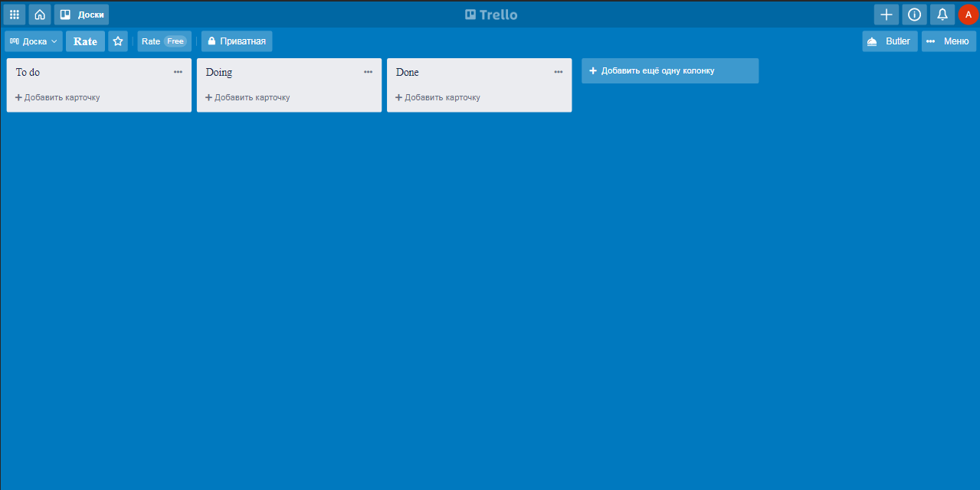Click the board title Rate
The height and width of the screenshot is (490, 980).
[x=85, y=41]
